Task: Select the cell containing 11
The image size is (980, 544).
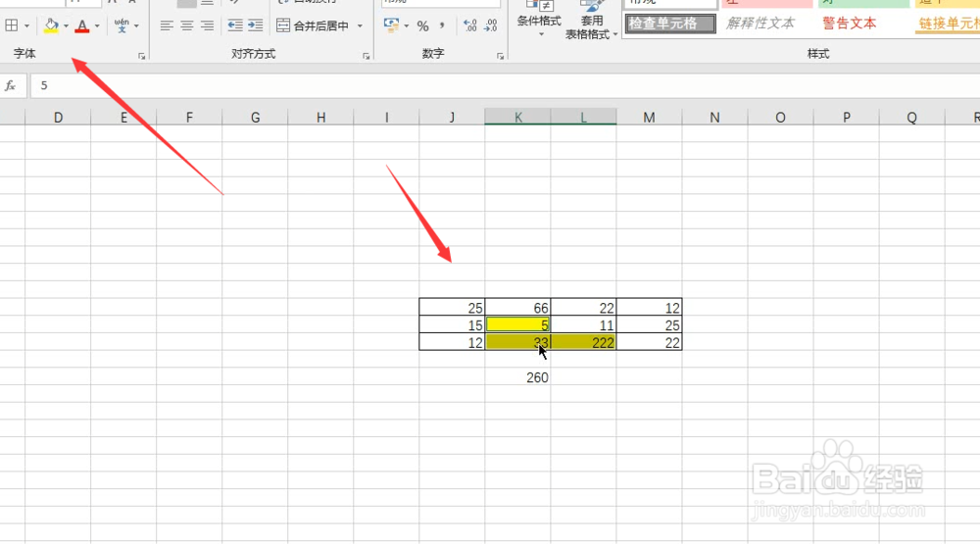Action: click(x=583, y=324)
